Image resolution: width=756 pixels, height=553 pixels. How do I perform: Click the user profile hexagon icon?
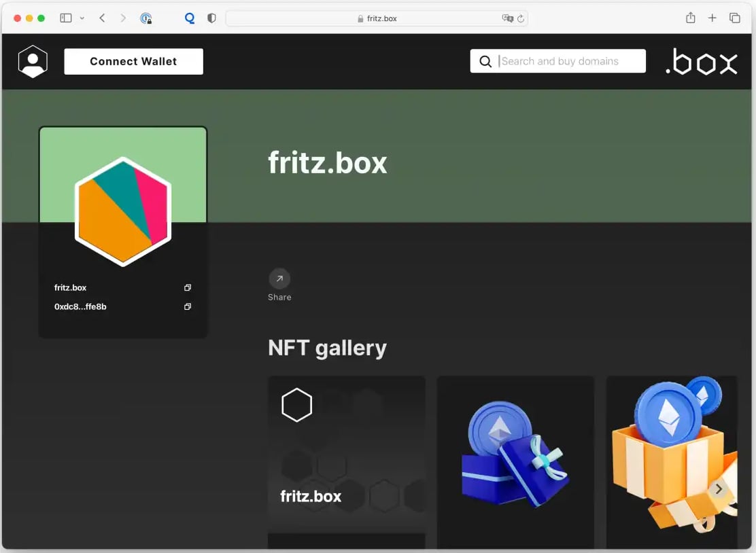(33, 61)
